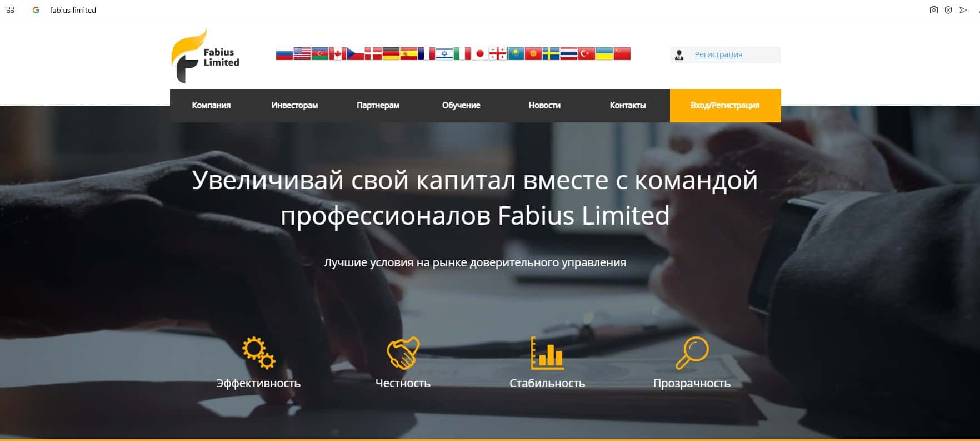980x441 pixels.
Task: Choose the Kyrgyzstan flag language
Action: 533,53
